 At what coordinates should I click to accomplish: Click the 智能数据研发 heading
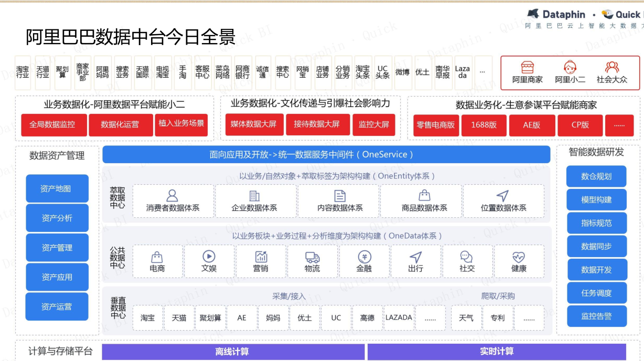[x=596, y=152]
